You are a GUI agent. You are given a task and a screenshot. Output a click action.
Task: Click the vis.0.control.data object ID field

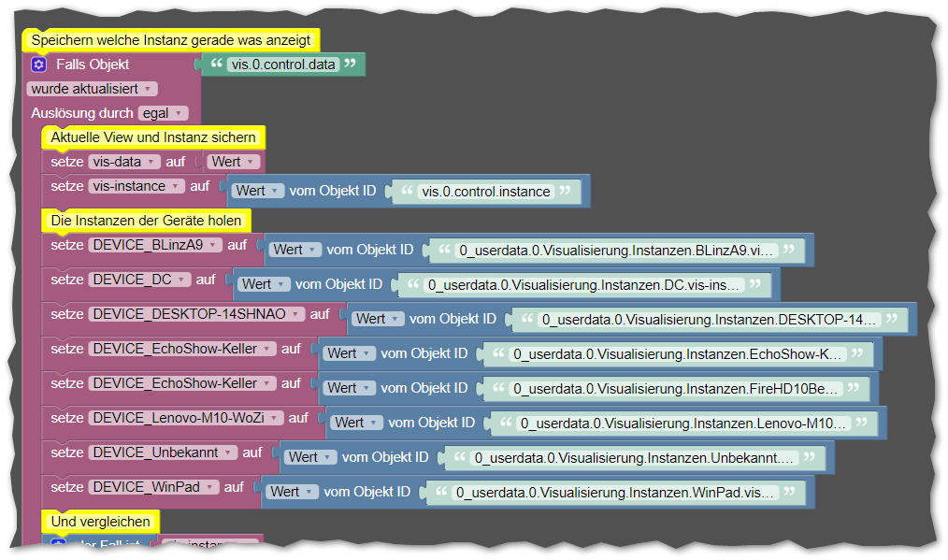pyautogui.click(x=283, y=65)
